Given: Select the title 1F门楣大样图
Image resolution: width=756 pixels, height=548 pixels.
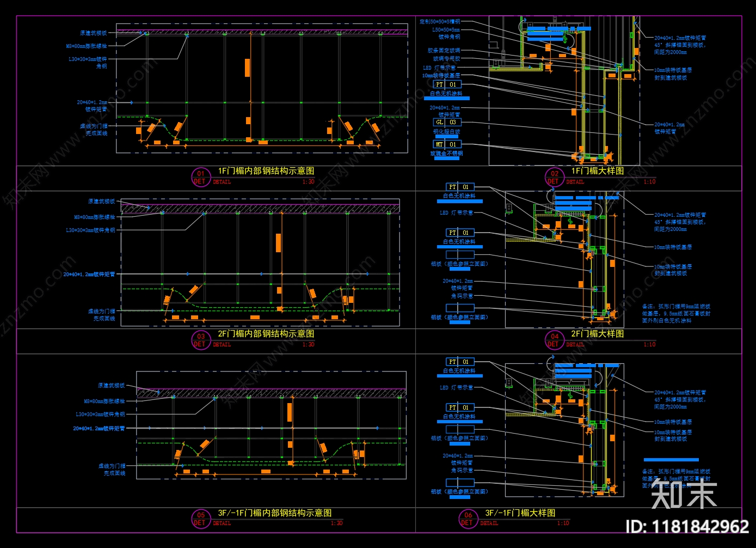Looking at the screenshot, I should click(x=597, y=171).
